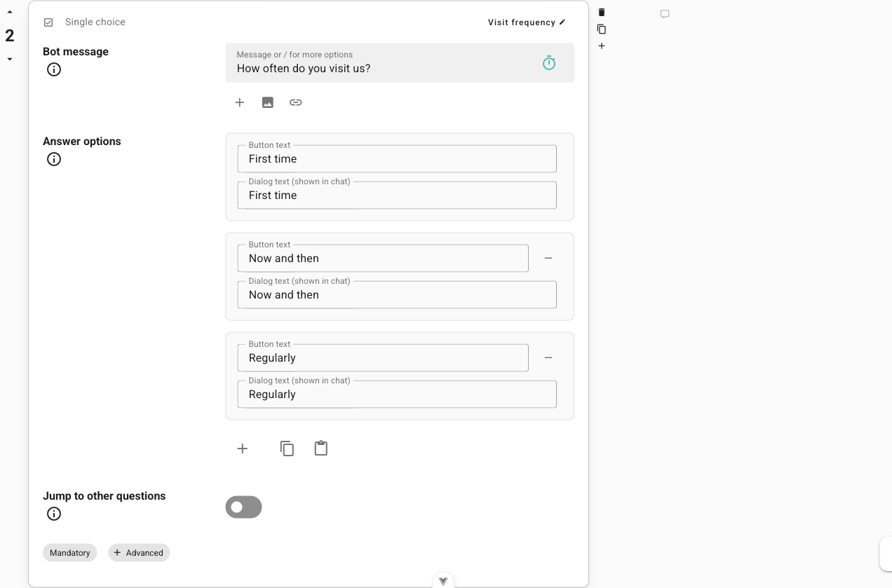Edit Now and then dialog text

397,294
